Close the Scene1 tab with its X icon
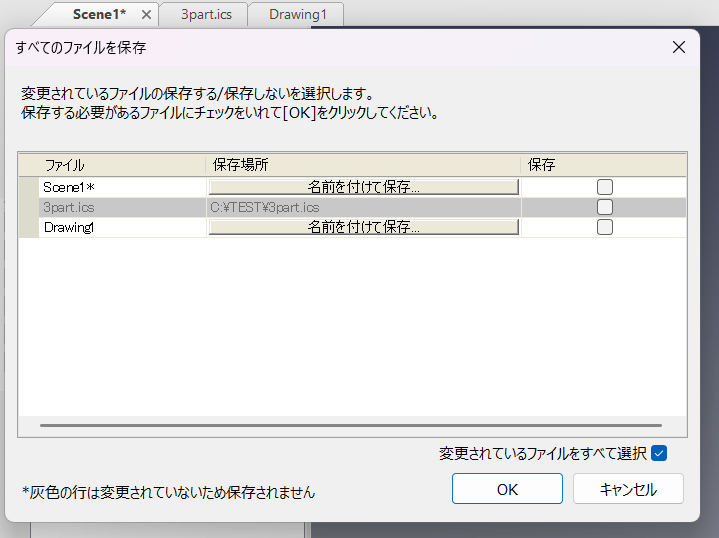Viewport: 719px width, 538px height. coord(147,15)
